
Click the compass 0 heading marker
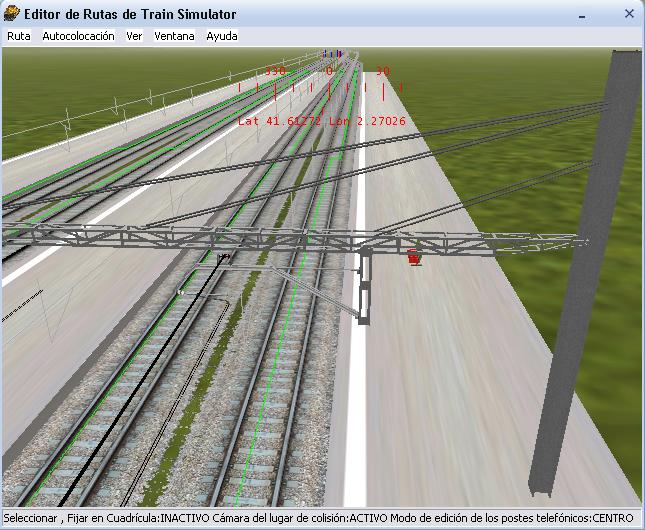[x=329, y=72]
